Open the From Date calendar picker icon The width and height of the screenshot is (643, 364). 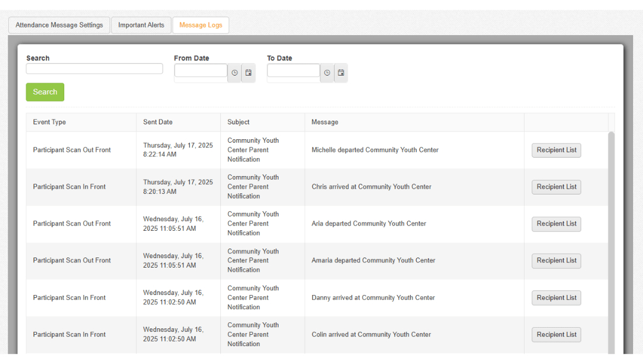pyautogui.click(x=248, y=73)
